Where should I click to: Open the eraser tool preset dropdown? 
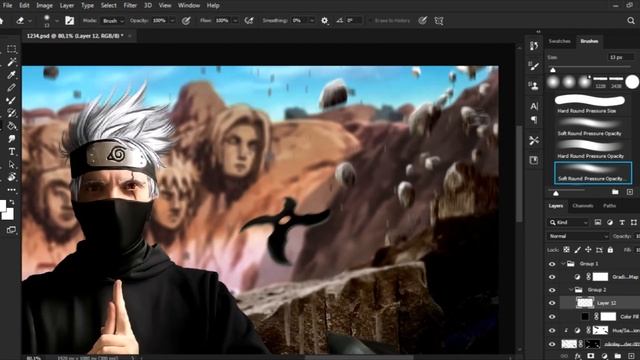(x=30, y=21)
